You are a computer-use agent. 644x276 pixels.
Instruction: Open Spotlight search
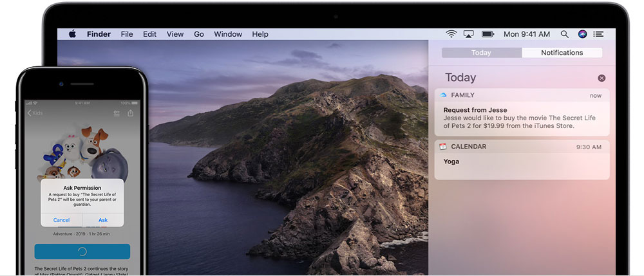tap(565, 34)
